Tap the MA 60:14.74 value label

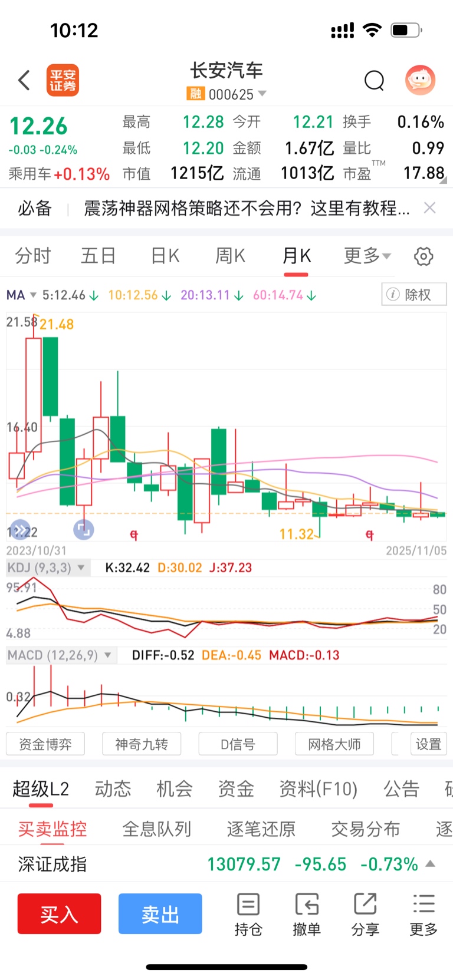click(x=284, y=295)
